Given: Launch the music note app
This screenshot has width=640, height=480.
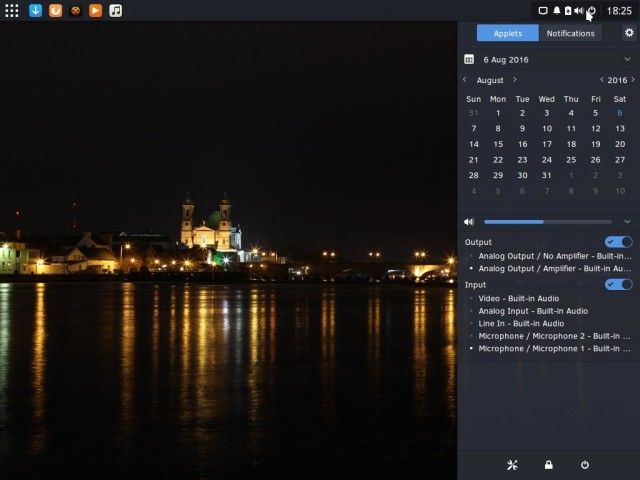Looking at the screenshot, I should click(x=115, y=10).
